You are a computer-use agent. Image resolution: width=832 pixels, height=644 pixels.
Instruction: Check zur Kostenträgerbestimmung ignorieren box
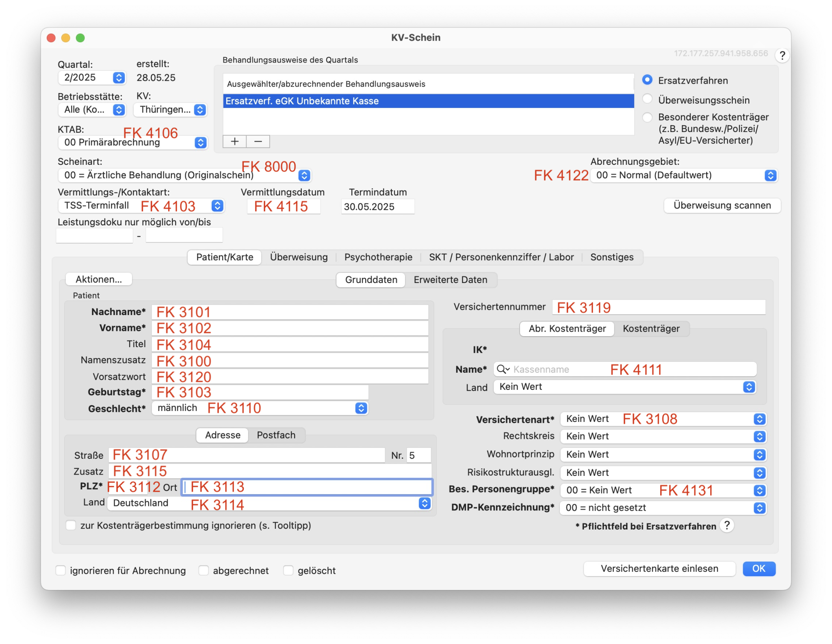[71, 525]
